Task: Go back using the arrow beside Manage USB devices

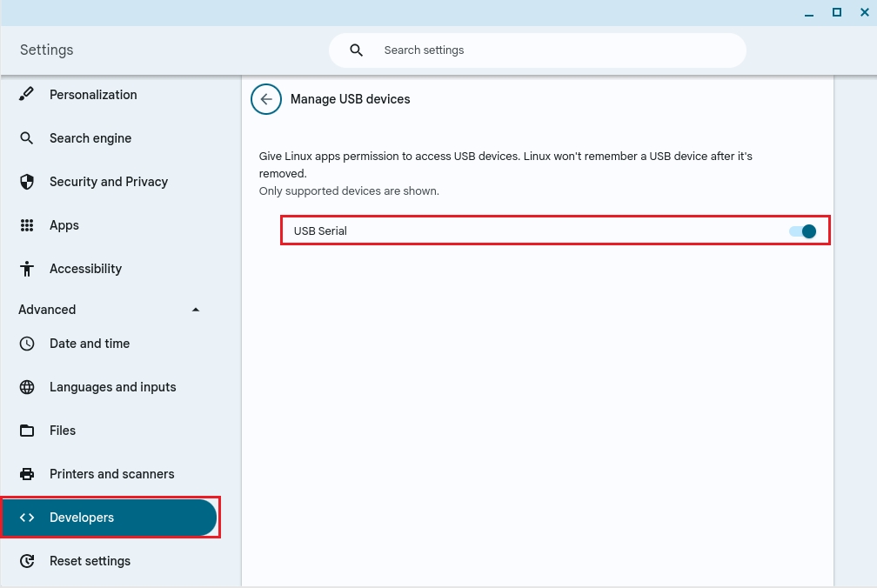Action: tap(266, 99)
